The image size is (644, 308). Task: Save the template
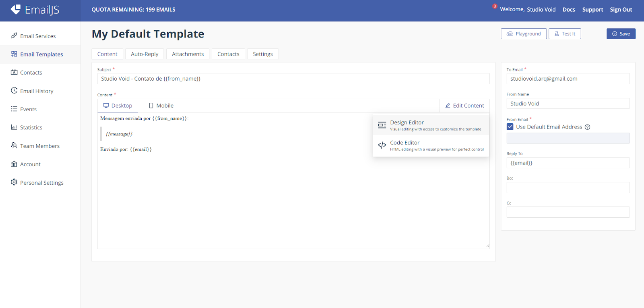tap(621, 34)
